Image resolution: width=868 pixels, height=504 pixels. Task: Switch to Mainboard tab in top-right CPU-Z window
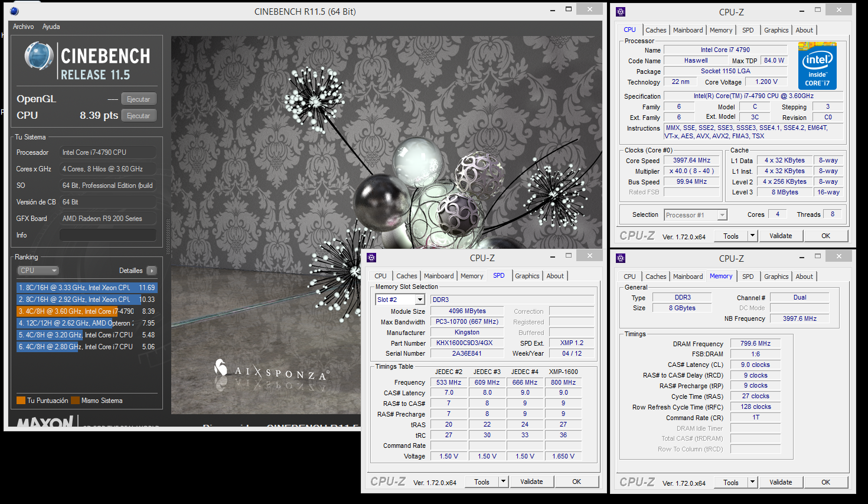point(688,30)
